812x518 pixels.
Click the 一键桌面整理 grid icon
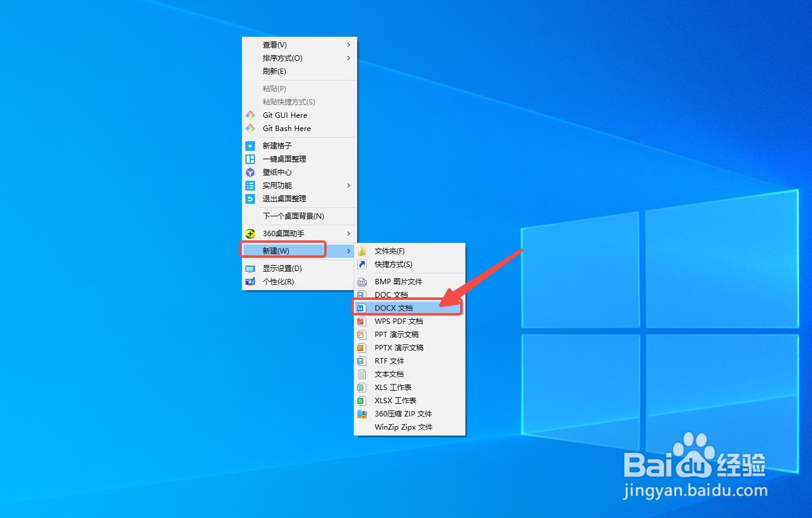click(x=250, y=159)
